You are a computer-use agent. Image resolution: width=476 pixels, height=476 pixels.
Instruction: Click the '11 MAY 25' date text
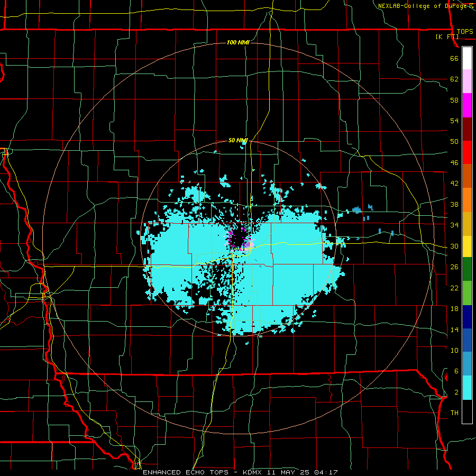coord(289,472)
